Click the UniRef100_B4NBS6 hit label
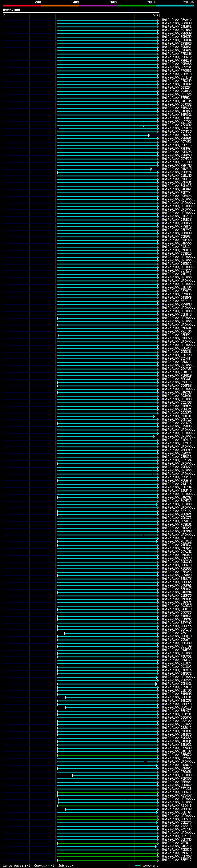This screenshot has width=197, height=868. [177, 735]
